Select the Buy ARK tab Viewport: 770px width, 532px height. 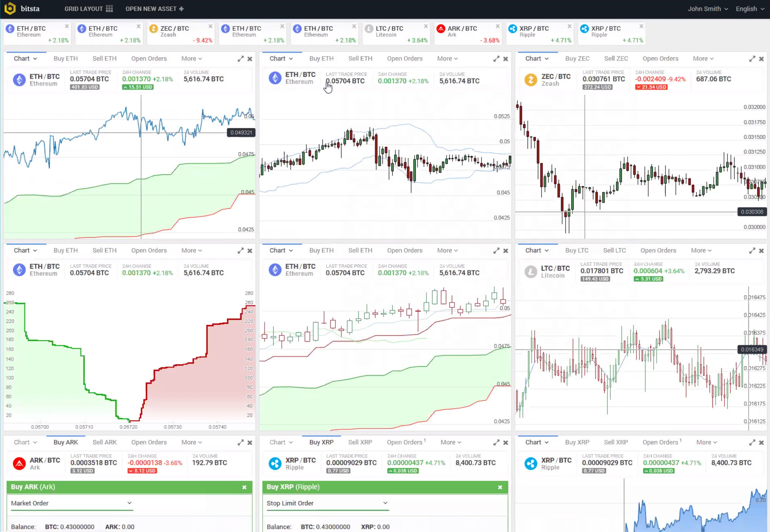(x=66, y=442)
